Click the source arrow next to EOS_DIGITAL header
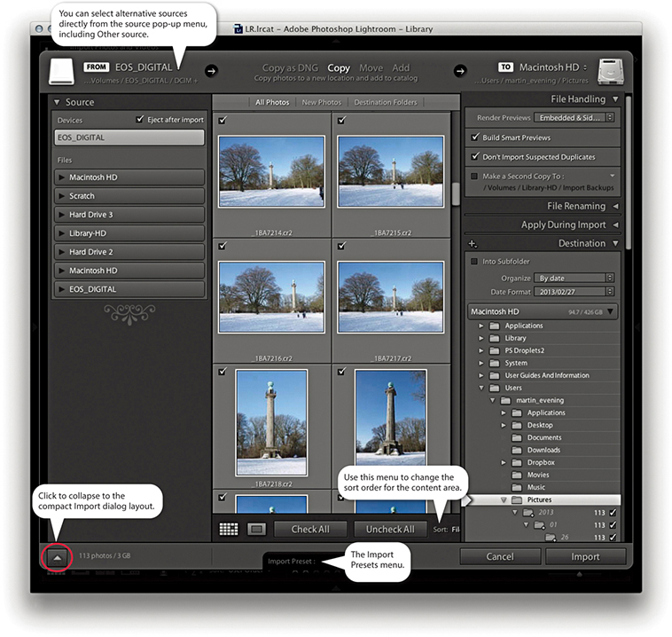Screen dimensions: 672x637 211,71
